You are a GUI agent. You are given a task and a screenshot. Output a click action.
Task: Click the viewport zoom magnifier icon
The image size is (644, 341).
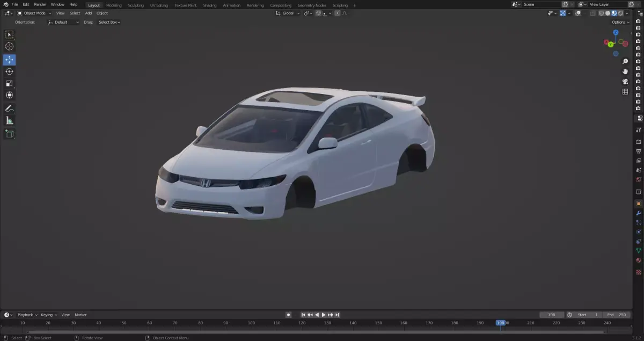(x=625, y=62)
